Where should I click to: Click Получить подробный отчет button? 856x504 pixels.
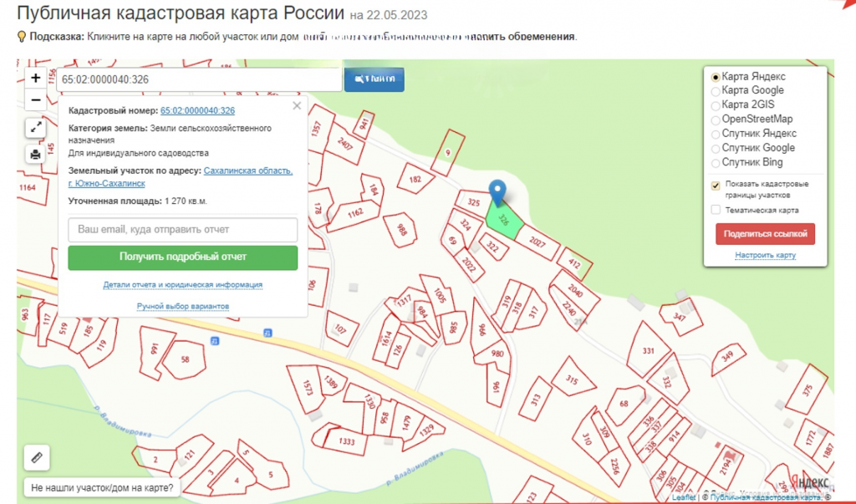[183, 257]
